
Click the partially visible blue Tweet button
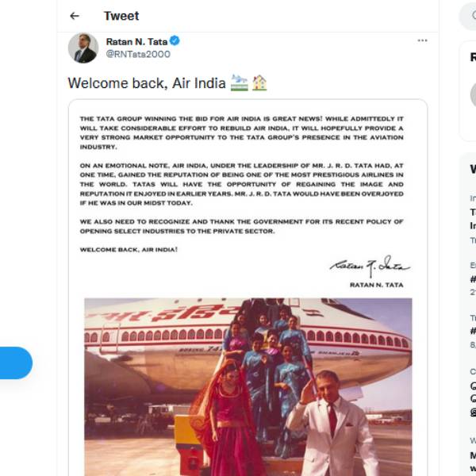(15, 363)
